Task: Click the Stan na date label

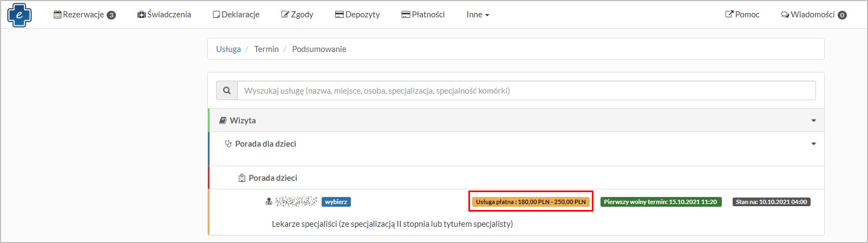Action: click(771, 202)
